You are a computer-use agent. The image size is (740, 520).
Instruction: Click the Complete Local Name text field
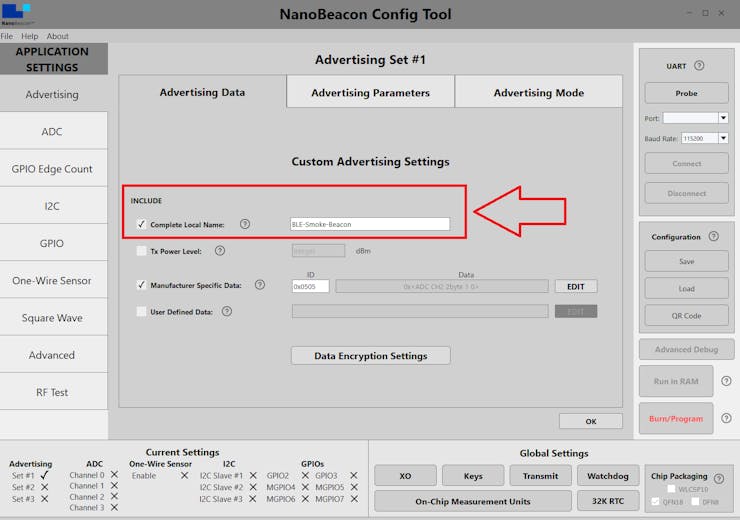coord(370,224)
